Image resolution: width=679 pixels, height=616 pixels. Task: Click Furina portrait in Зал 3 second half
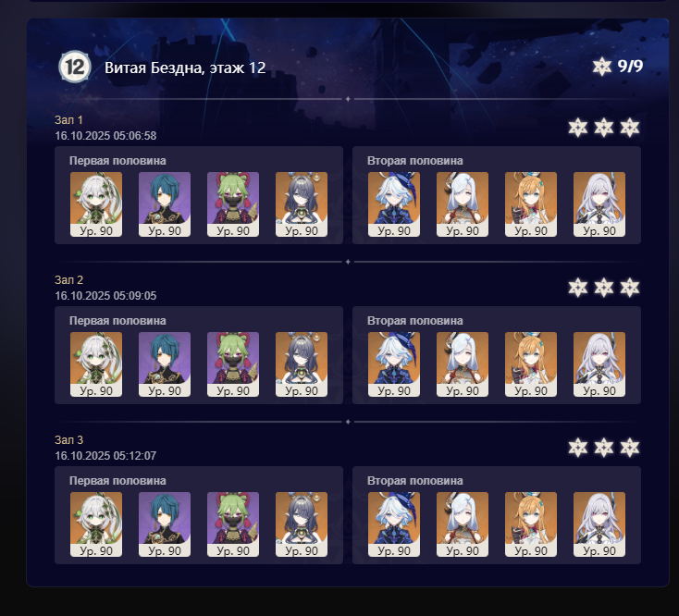pos(394,524)
